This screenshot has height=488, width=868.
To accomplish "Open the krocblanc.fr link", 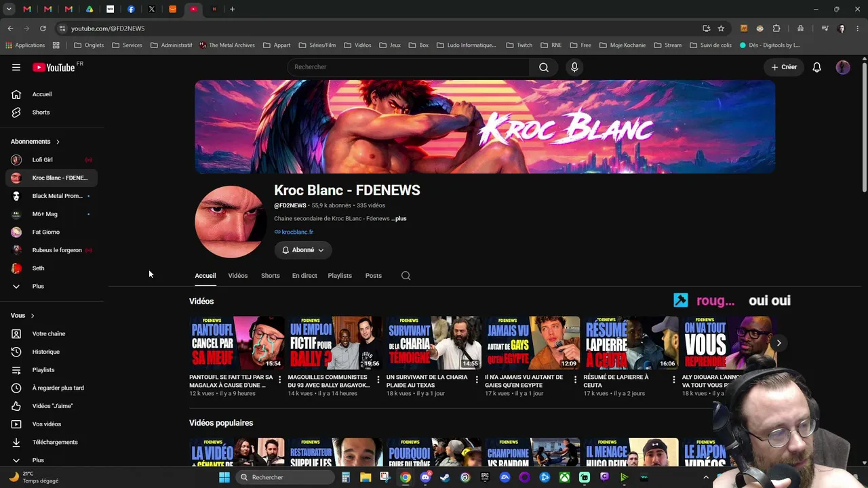I will pos(297,232).
